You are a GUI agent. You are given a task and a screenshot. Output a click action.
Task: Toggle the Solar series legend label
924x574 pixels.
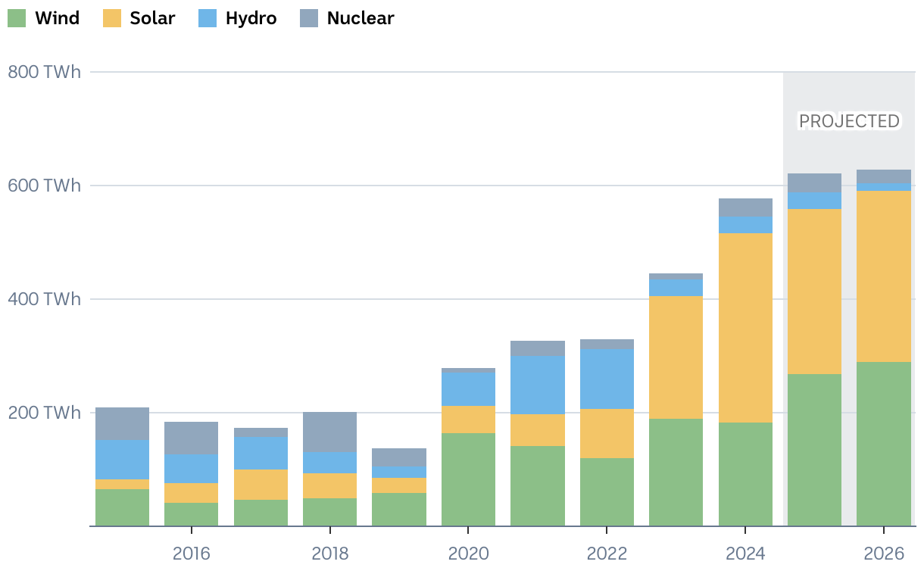click(x=152, y=18)
